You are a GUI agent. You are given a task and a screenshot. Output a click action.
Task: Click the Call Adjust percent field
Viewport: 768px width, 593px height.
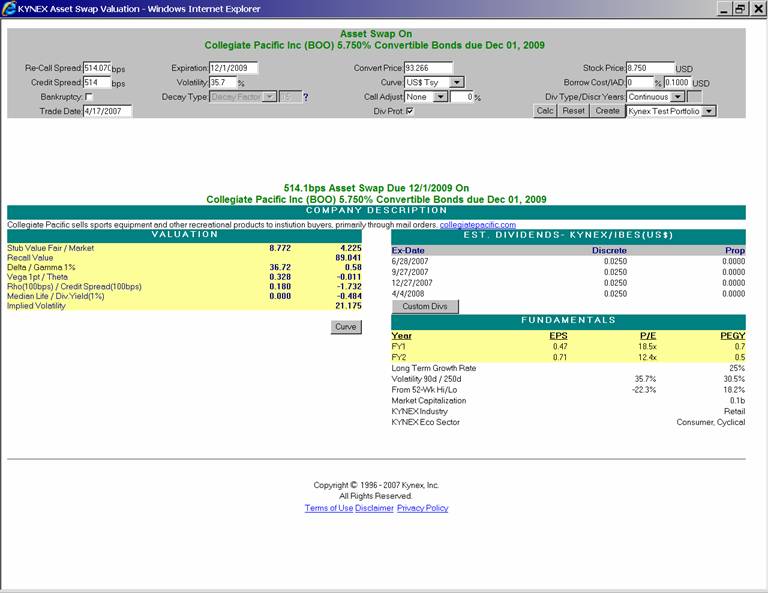pyautogui.click(x=461, y=97)
